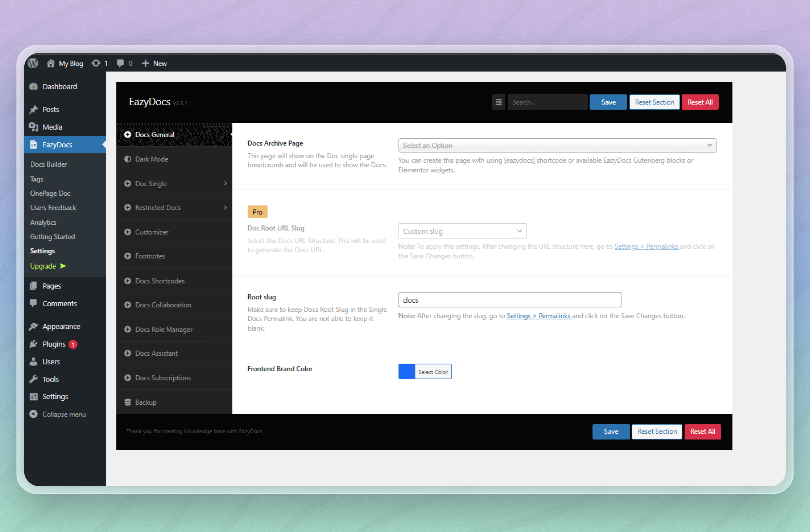Open the My Blog home icon
The image size is (810, 532).
pos(51,63)
